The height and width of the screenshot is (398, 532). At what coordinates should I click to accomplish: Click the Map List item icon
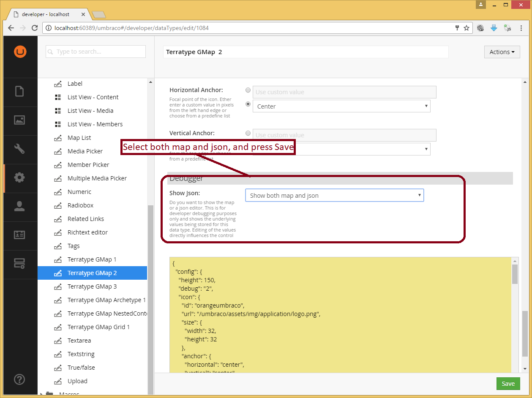tap(58, 138)
